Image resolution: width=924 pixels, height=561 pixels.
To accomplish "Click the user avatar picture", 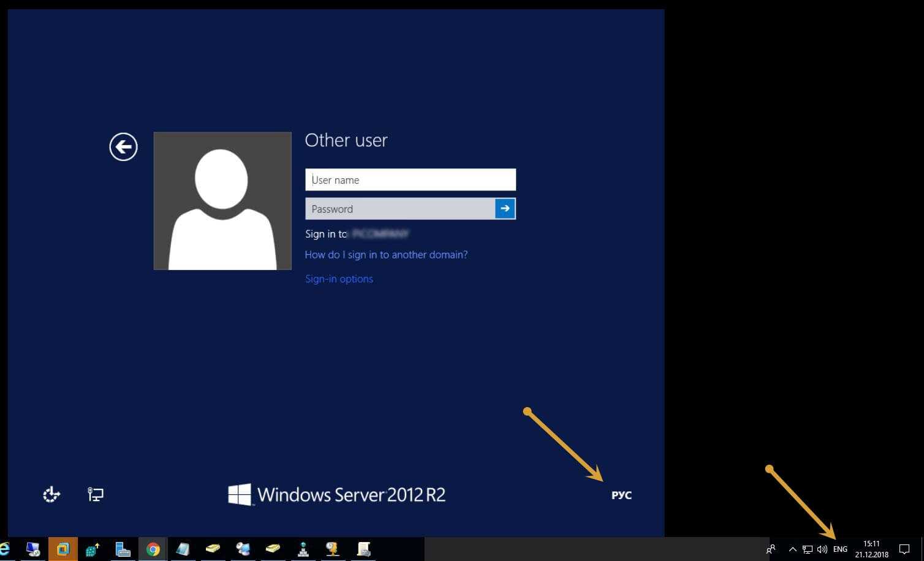I will coord(222,201).
